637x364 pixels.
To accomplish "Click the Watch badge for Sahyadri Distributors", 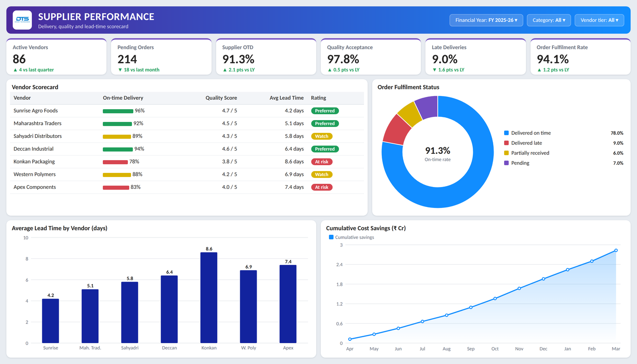I will point(322,136).
